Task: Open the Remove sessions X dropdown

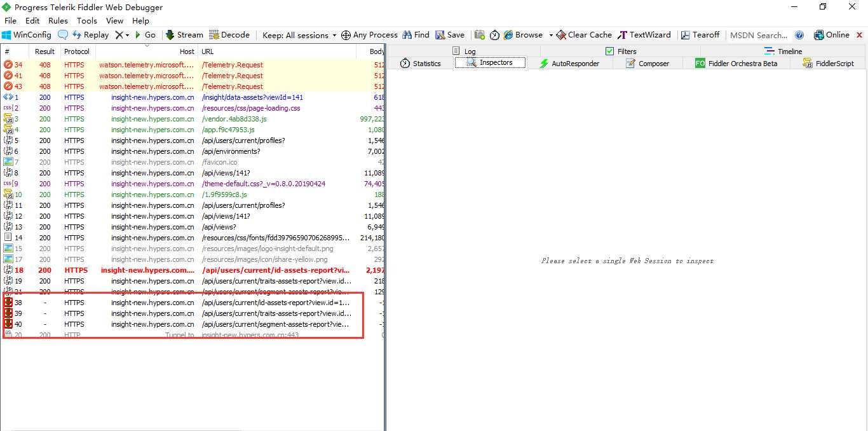Action: 122,35
